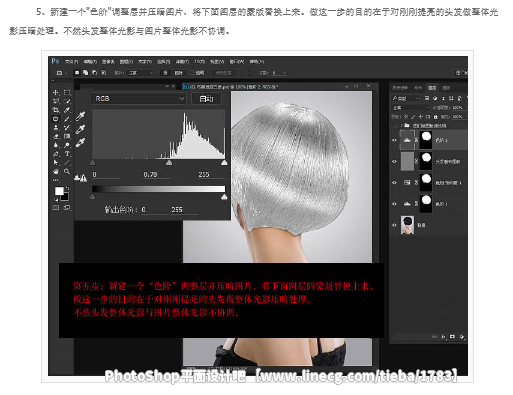Click the 背景 layer thumbnail

[x=407, y=225]
